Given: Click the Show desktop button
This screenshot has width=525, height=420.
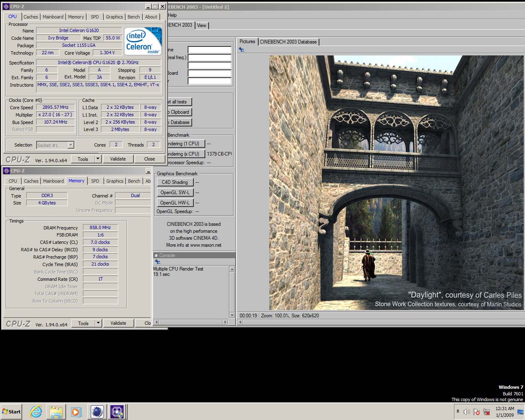Looking at the screenshot, I should [x=520, y=412].
